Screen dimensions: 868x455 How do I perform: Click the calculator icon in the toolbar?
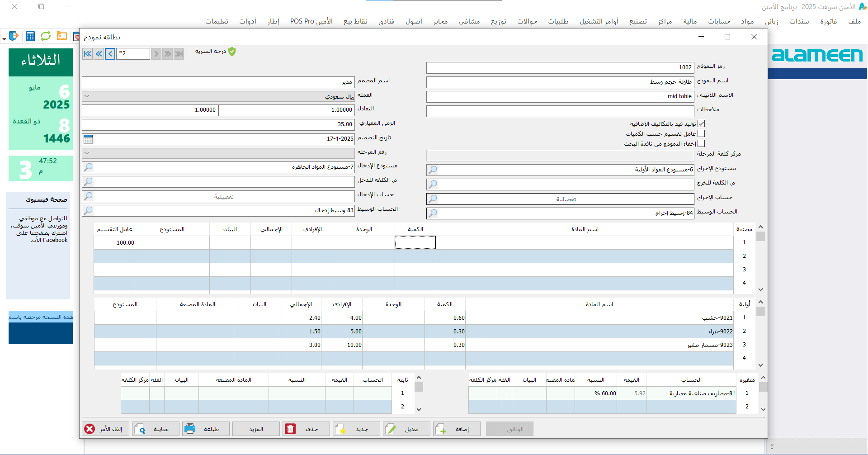tap(30, 36)
